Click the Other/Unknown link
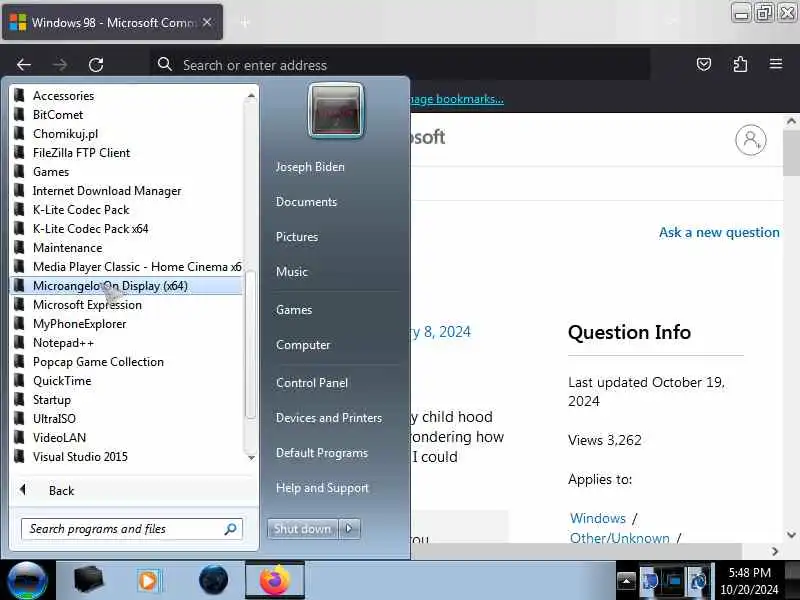The image size is (800, 600). pyautogui.click(x=619, y=538)
